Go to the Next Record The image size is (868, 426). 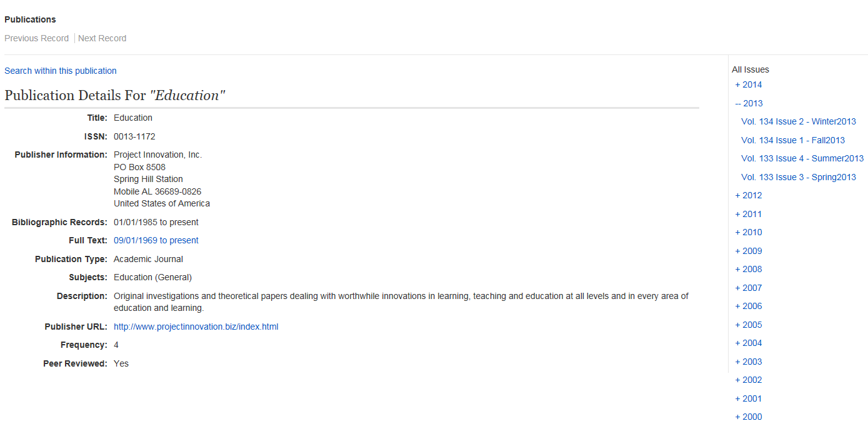tap(102, 39)
